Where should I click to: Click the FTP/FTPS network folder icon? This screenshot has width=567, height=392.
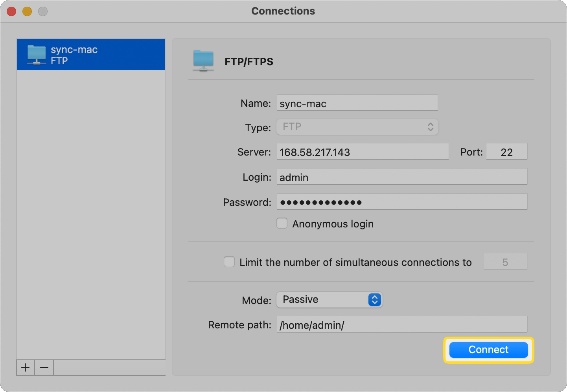coord(203,61)
